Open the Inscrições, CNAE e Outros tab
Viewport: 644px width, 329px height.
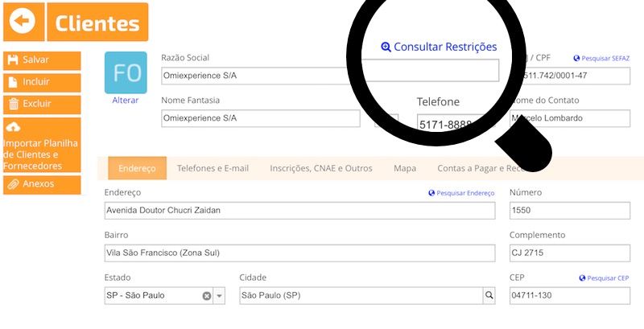tap(321, 168)
